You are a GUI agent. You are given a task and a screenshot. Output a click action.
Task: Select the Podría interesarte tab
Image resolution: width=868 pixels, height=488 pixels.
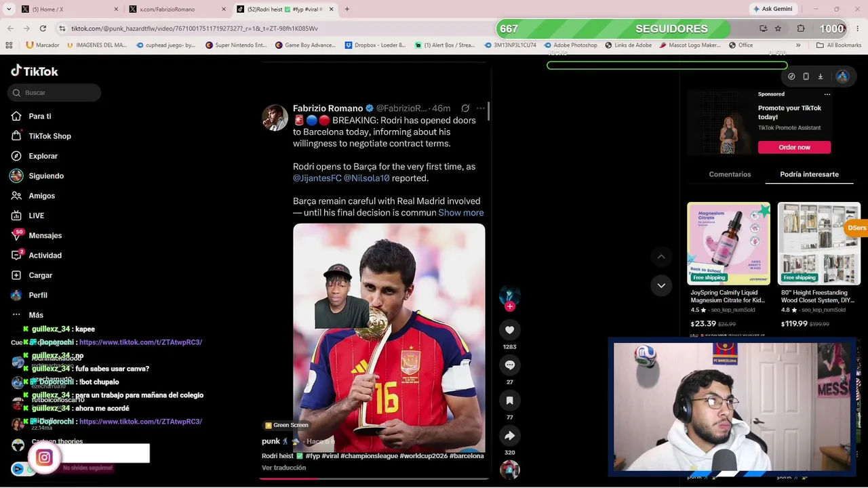[x=809, y=174]
